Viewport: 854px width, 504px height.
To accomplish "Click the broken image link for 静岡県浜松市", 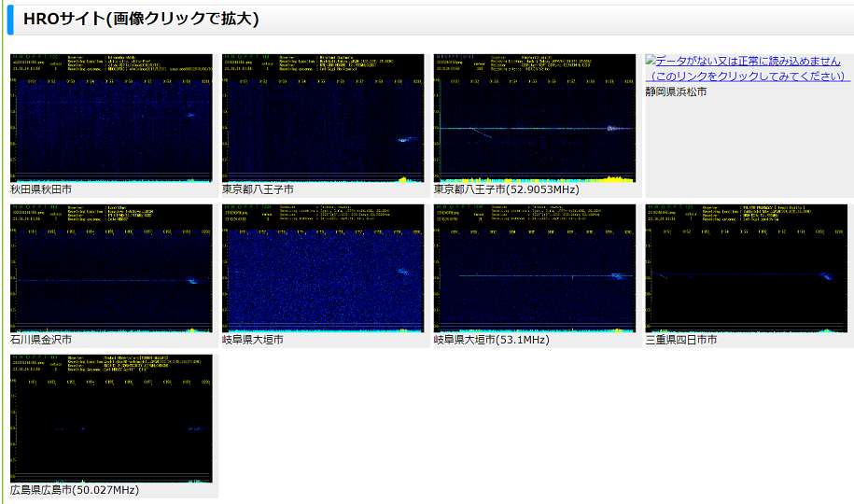I will pyautogui.click(x=748, y=69).
